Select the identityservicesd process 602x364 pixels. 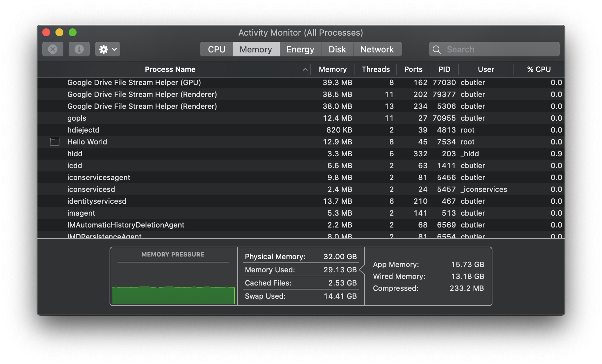coord(301,201)
